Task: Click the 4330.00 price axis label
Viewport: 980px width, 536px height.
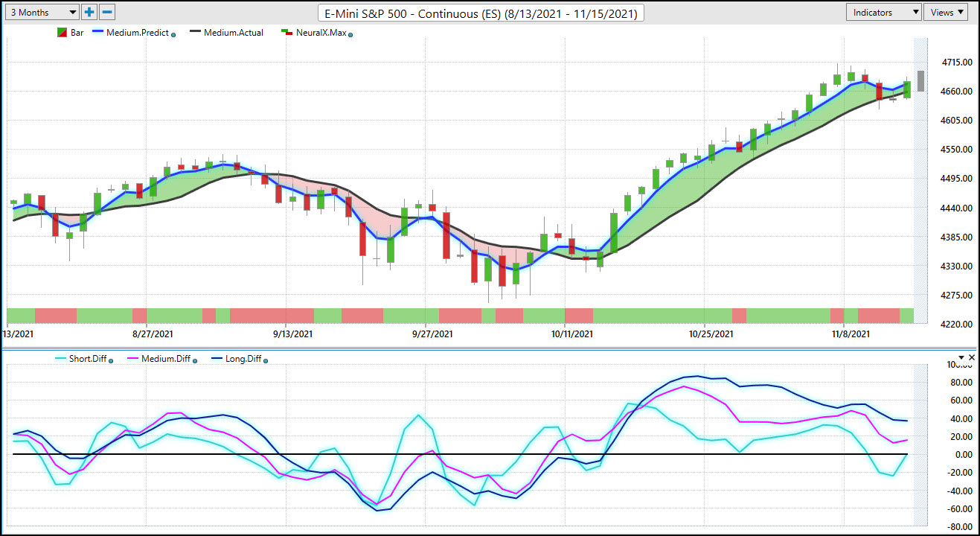Action: 957,267
